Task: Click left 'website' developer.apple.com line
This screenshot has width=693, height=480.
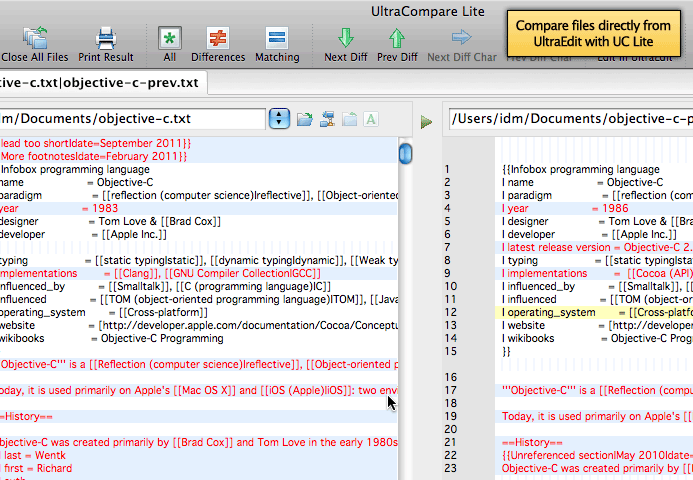Action: tap(199, 326)
